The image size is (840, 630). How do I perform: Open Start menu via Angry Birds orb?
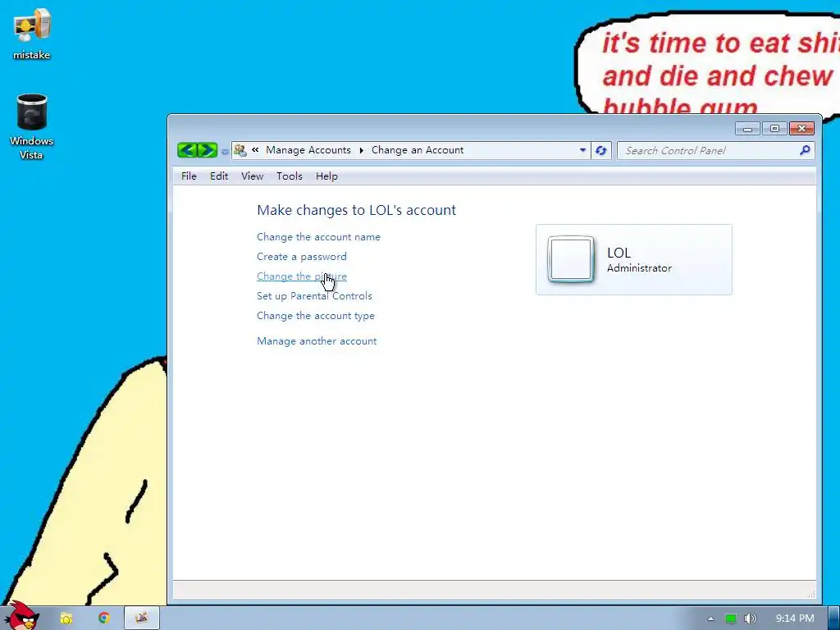point(21,616)
